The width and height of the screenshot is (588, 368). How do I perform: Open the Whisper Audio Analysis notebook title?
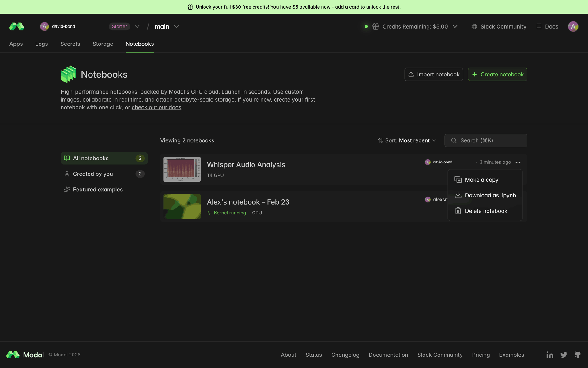[246, 164]
